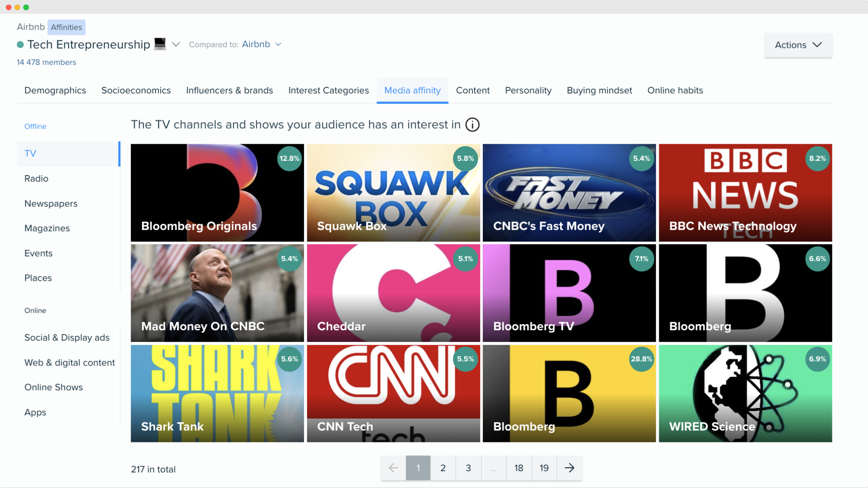Click the info icon next to TV channels
The image size is (868, 488).
473,125
